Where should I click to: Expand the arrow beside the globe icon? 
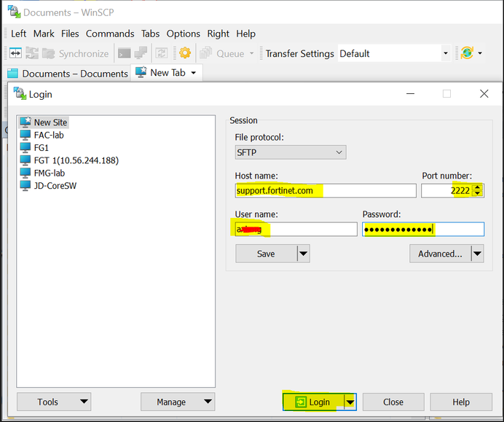[x=480, y=53]
